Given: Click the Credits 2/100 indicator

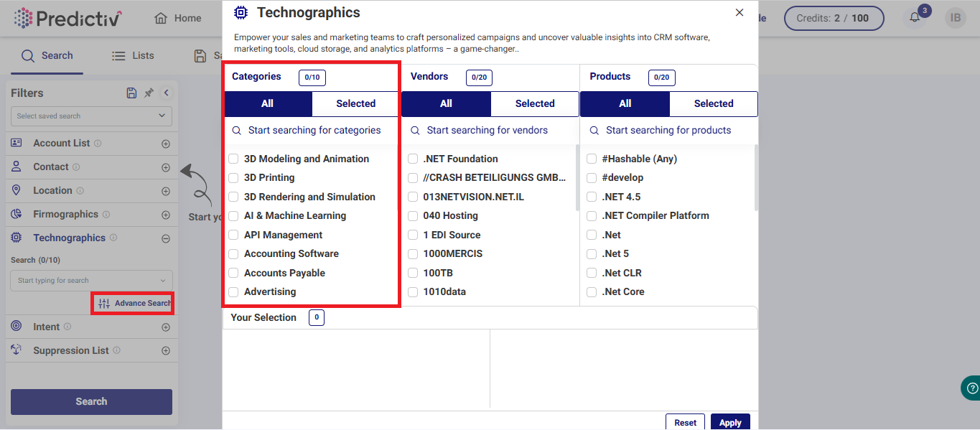Looking at the screenshot, I should pos(834,18).
